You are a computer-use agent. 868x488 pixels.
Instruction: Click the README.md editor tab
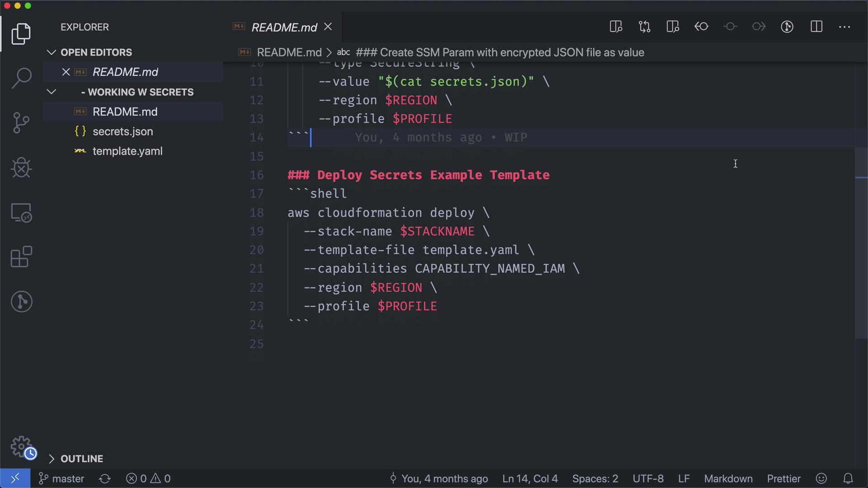click(x=284, y=28)
